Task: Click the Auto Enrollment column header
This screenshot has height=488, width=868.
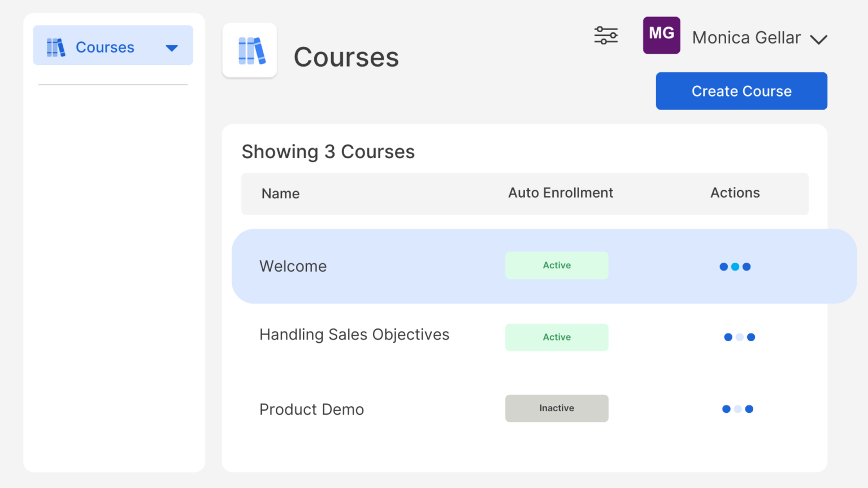Action: pos(561,193)
